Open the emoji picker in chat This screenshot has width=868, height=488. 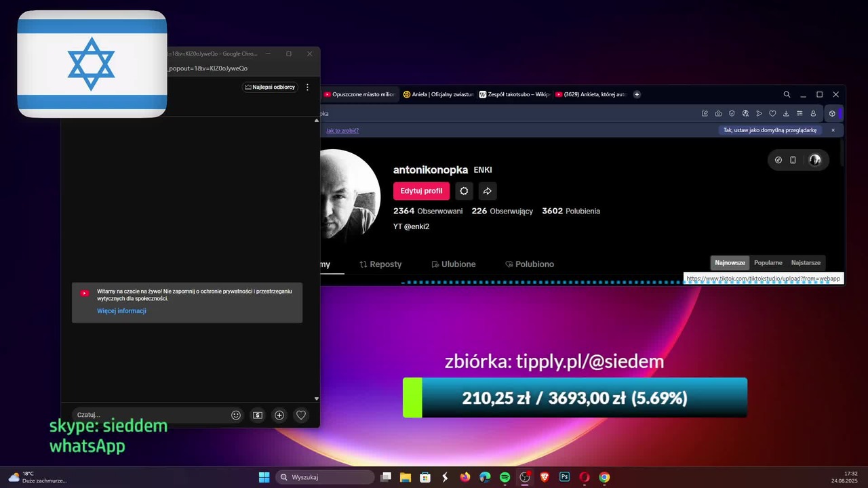[x=236, y=415]
